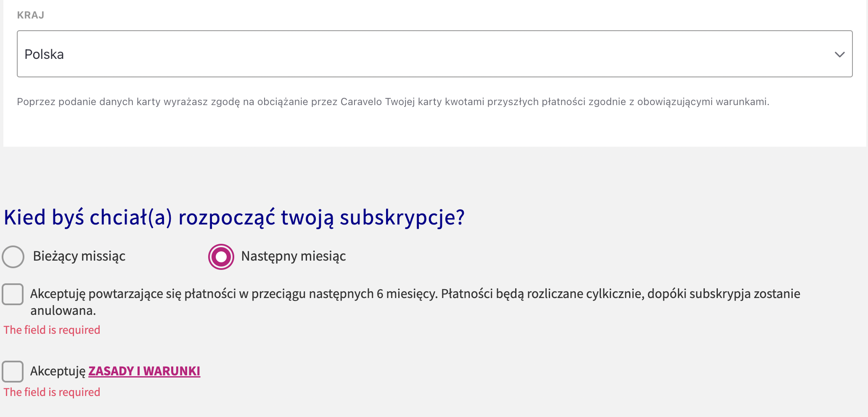Click the word 'anulowana.' in the payments label
868x417 pixels.
click(63, 311)
